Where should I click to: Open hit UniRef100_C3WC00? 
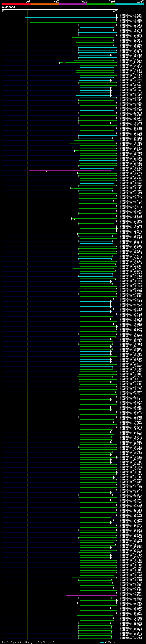tap(131, 173)
